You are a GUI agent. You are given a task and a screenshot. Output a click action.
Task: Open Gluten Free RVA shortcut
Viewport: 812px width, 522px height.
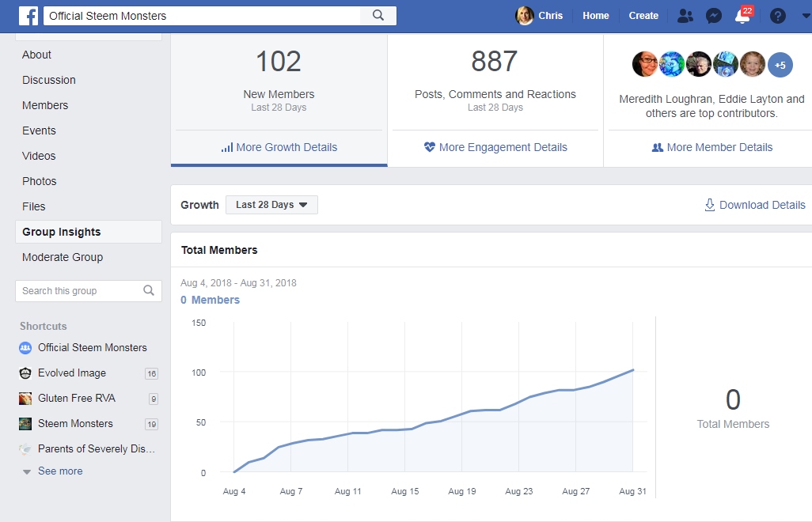tap(77, 399)
